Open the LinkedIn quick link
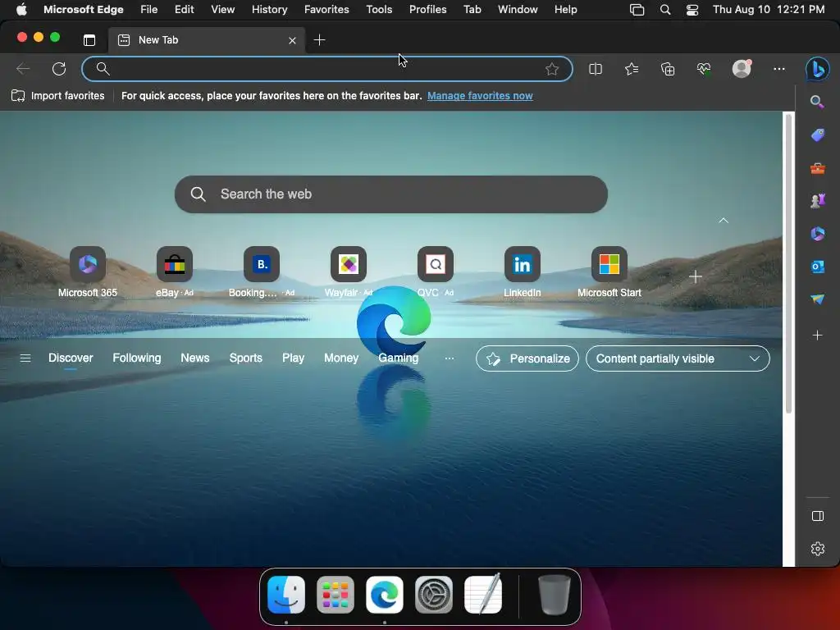The width and height of the screenshot is (840, 630). tap(523, 272)
